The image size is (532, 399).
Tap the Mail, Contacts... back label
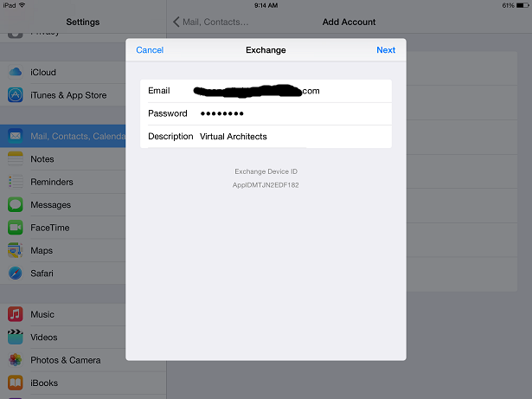tap(215, 23)
